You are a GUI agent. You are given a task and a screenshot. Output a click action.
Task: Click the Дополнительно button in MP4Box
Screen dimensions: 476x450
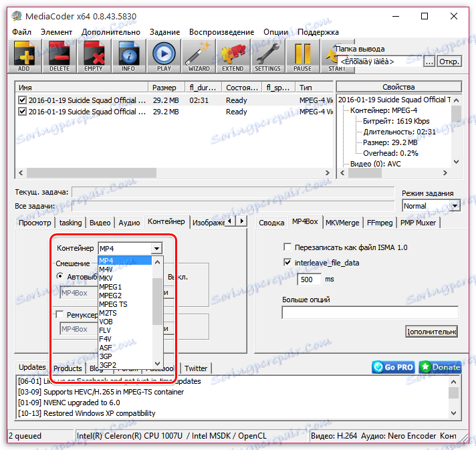[431, 332]
